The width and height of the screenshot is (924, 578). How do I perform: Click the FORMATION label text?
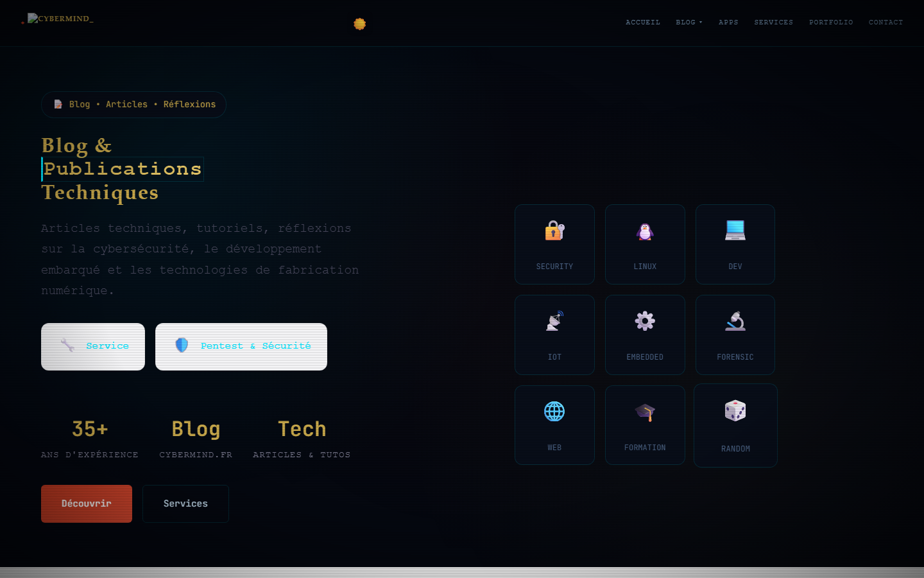tap(645, 448)
